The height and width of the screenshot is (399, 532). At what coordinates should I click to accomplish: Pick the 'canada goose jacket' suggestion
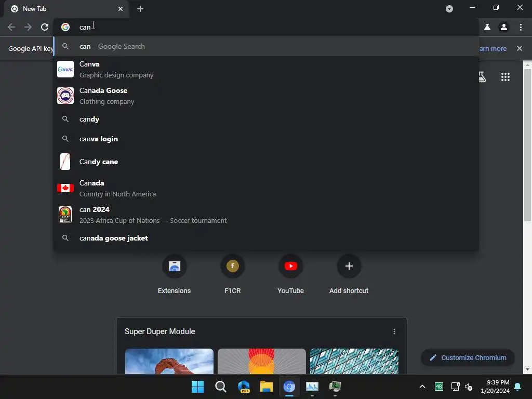pos(267,238)
